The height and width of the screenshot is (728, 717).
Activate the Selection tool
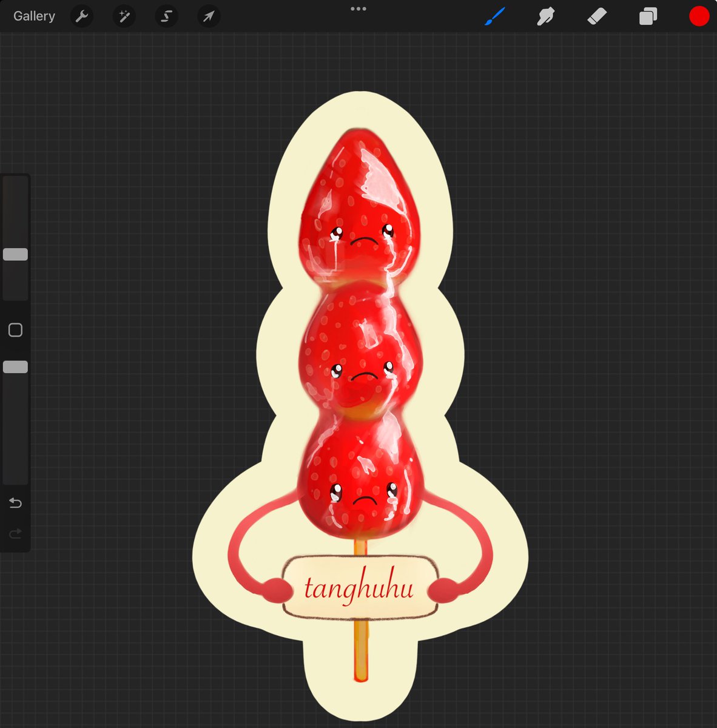(x=166, y=16)
